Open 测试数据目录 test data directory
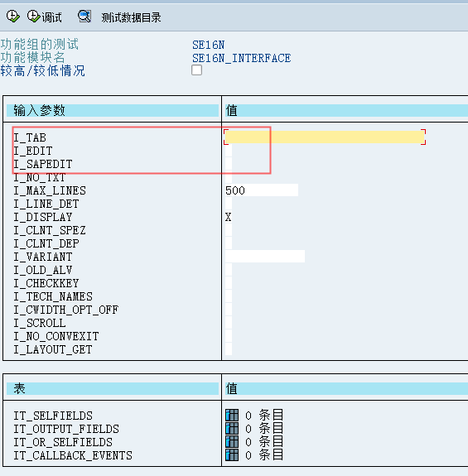The image size is (468, 476). 131,17
